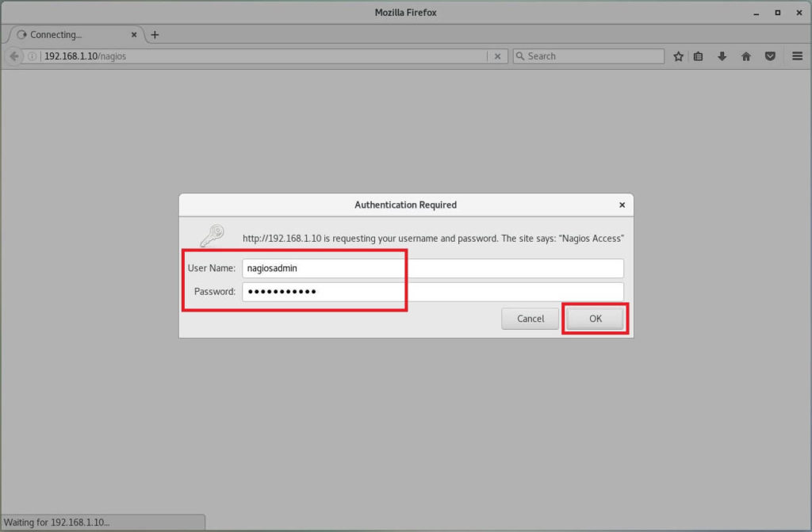This screenshot has width=812, height=532.
Task: Show site information icon in address bar
Action: [32, 56]
